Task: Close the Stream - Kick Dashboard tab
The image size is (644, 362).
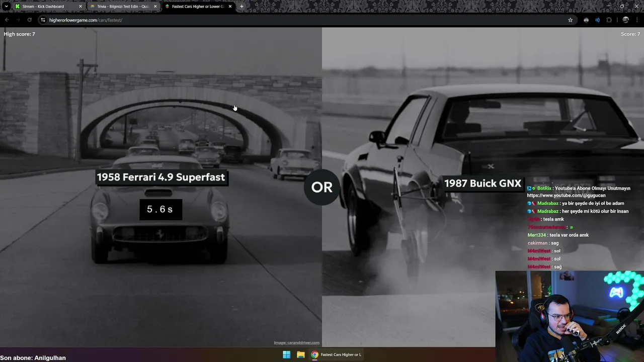Action: coord(80,7)
